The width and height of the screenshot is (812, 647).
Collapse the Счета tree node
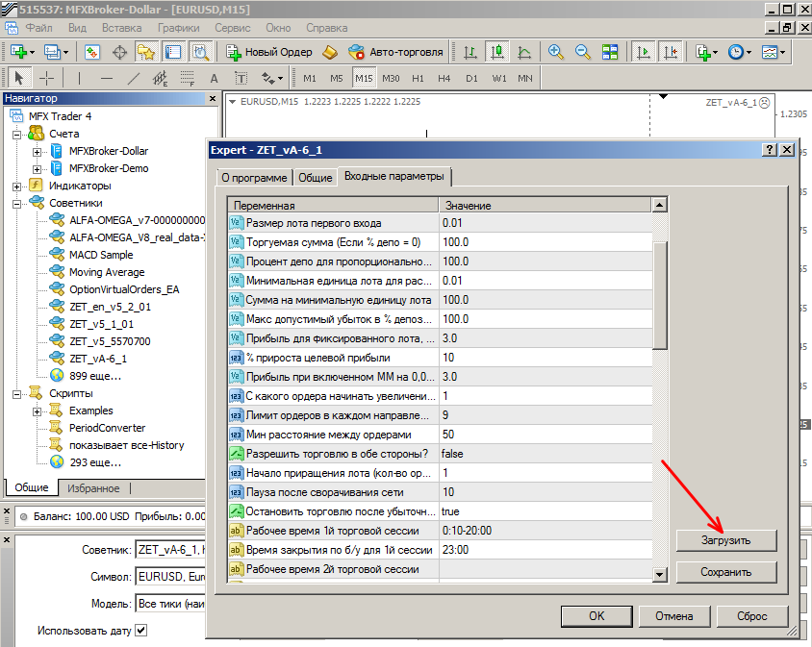point(17,135)
